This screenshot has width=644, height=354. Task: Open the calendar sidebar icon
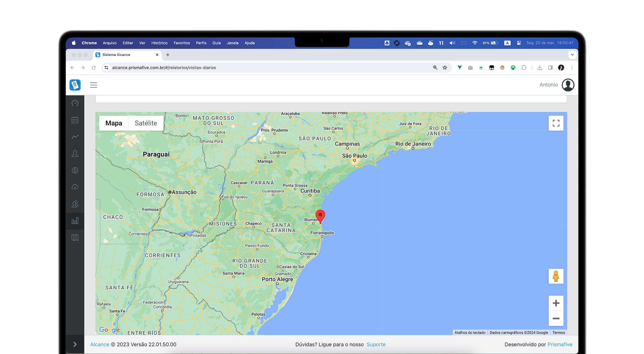coord(75,120)
